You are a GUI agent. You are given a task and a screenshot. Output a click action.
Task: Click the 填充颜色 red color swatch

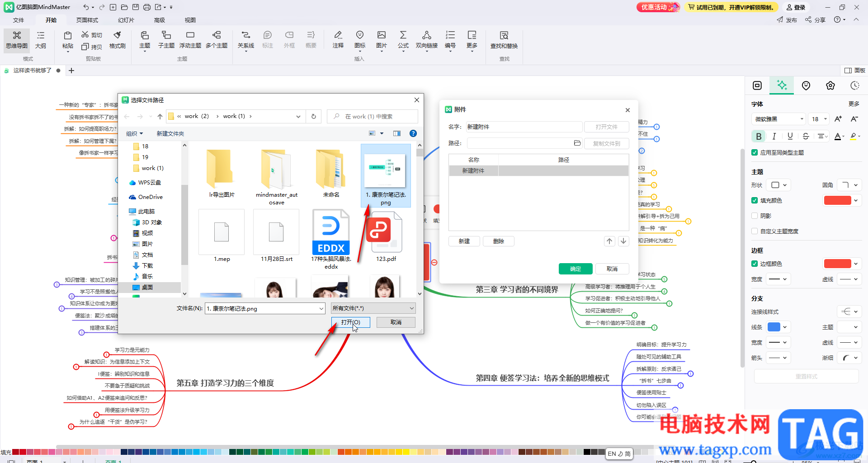[837, 200]
